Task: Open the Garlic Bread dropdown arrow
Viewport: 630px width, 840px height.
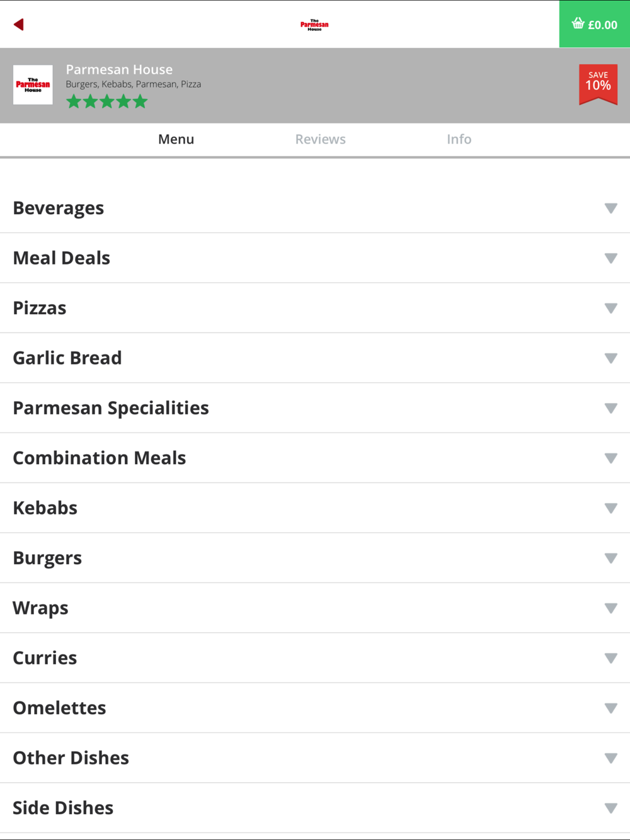Action: tap(610, 358)
